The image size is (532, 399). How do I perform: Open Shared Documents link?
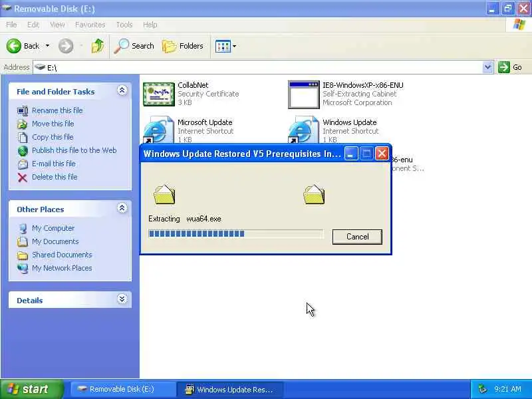click(x=62, y=255)
